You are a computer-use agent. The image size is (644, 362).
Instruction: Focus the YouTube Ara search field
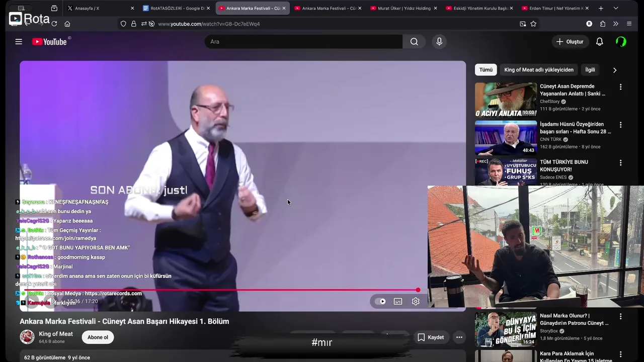tap(303, 42)
